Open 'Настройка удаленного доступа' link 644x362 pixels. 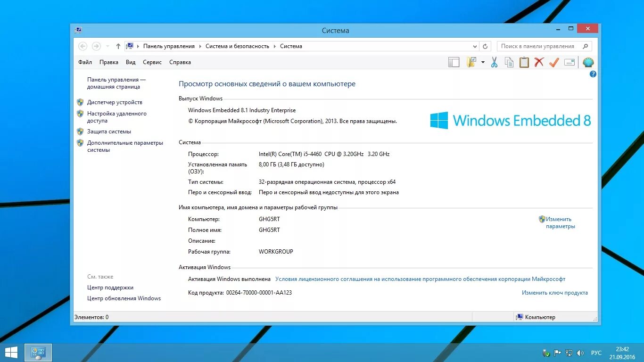(117, 117)
